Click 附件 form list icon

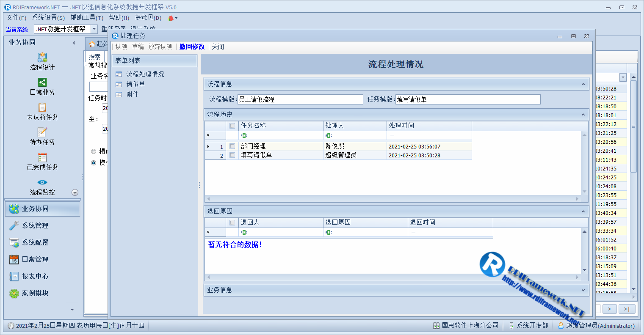[119, 95]
